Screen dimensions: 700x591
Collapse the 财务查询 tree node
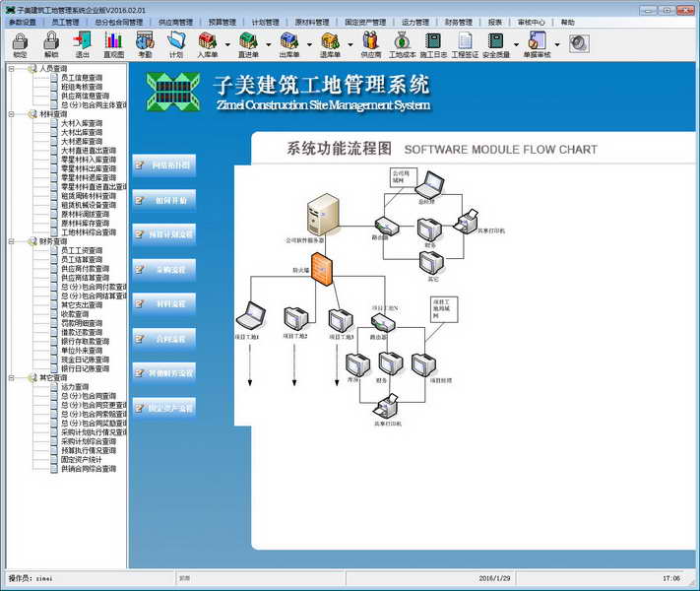click(11, 241)
